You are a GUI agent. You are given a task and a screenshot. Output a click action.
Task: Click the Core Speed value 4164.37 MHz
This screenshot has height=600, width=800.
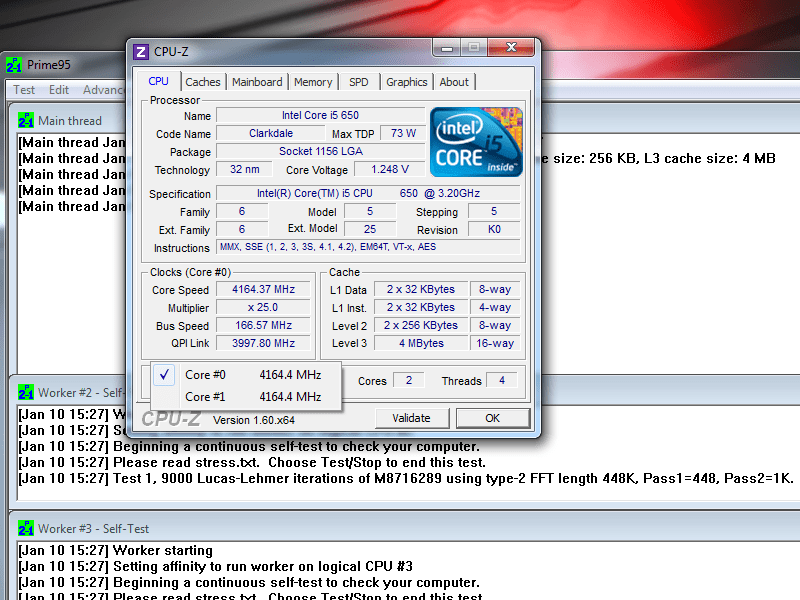coord(263,289)
